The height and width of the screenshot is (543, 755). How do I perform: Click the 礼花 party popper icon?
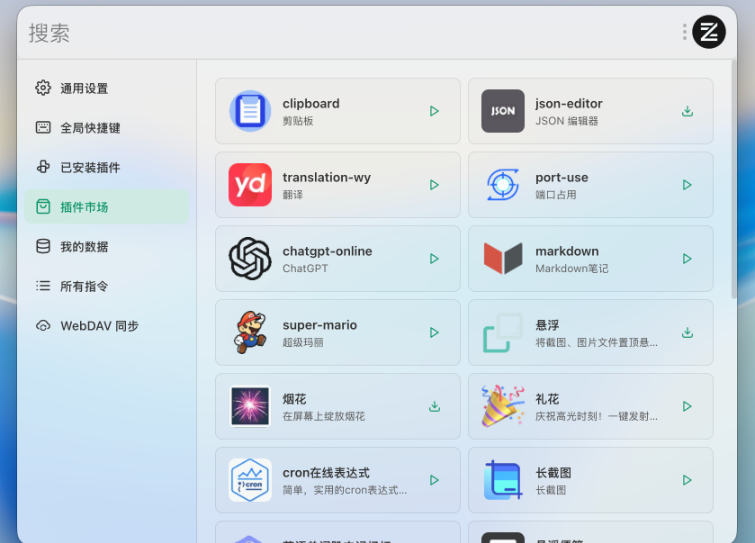pos(503,406)
